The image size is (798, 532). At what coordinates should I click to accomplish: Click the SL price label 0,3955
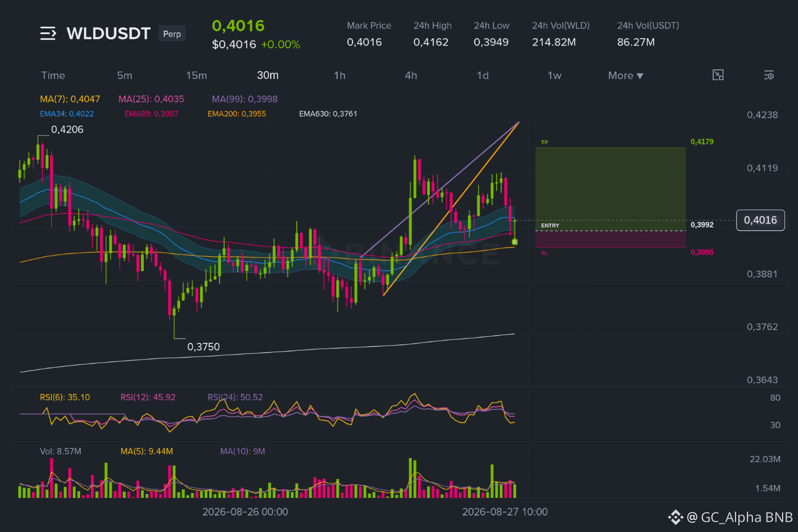pyautogui.click(x=702, y=252)
